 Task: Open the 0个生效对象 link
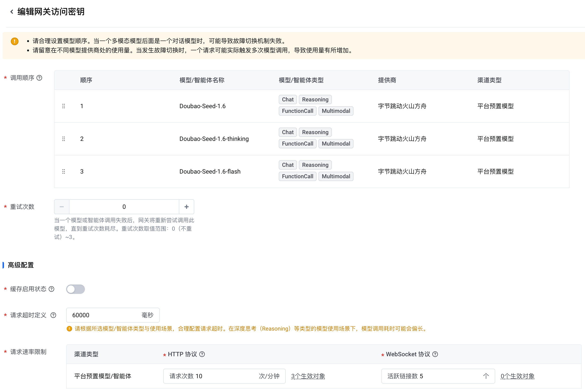pyautogui.click(x=517, y=376)
